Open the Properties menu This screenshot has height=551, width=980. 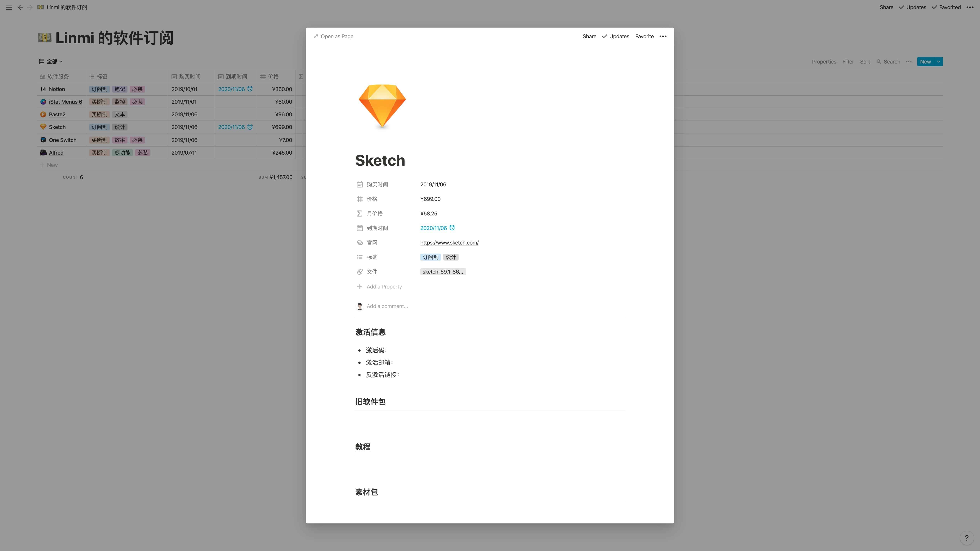tap(824, 62)
